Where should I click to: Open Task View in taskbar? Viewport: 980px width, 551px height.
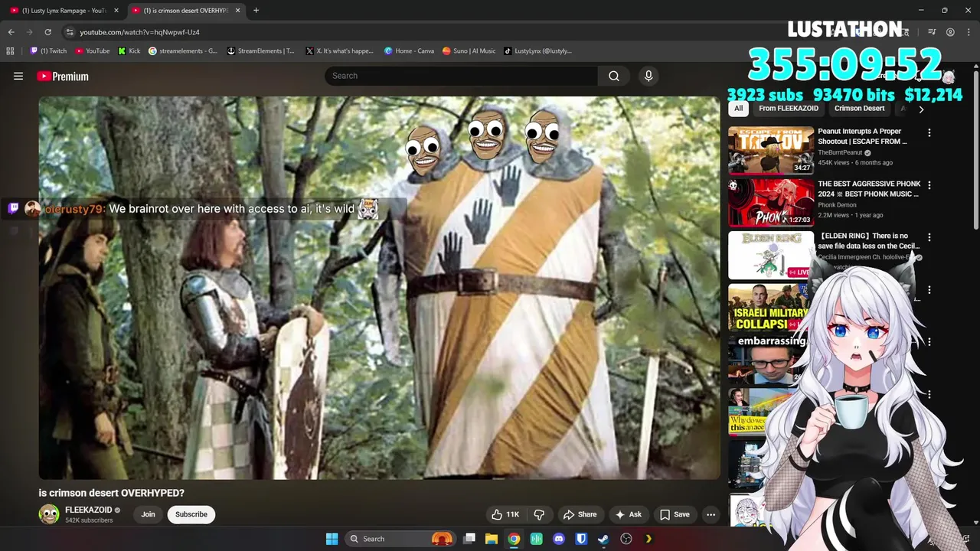[x=469, y=539]
